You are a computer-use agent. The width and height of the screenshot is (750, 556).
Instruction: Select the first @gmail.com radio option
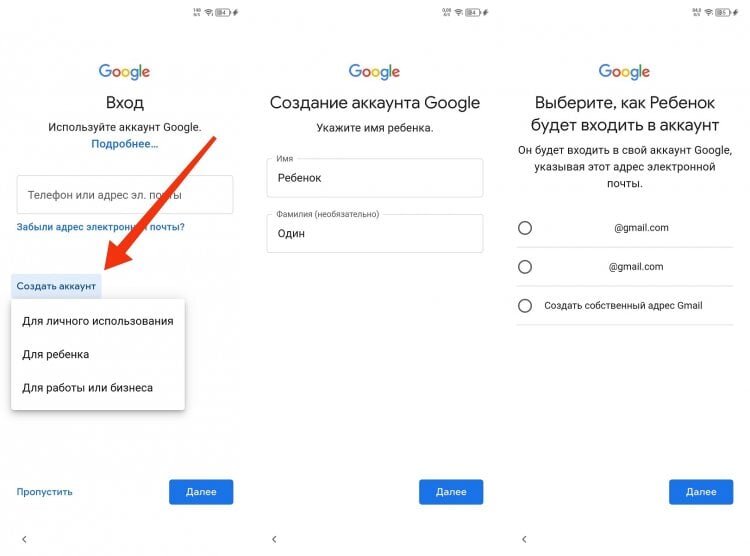pos(525,228)
